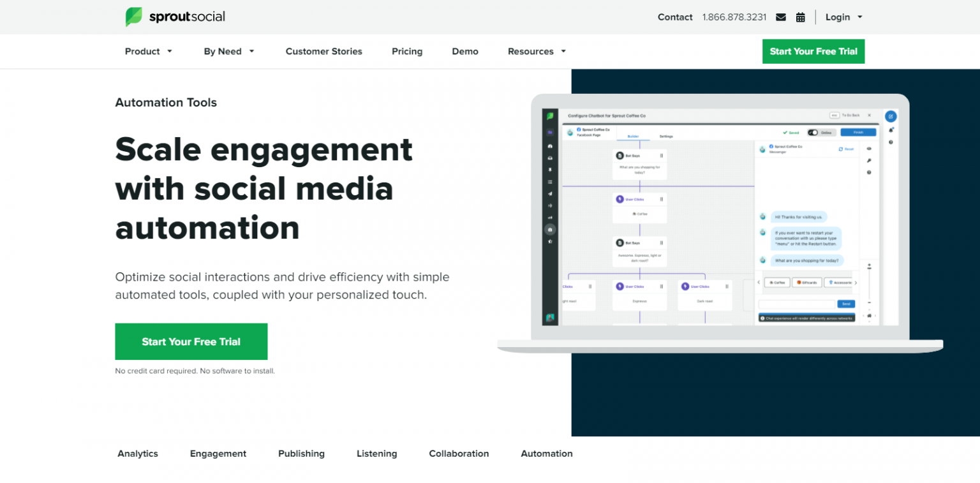The width and height of the screenshot is (980, 483).
Task: Click the question mark help icon
Action: pos(891,143)
